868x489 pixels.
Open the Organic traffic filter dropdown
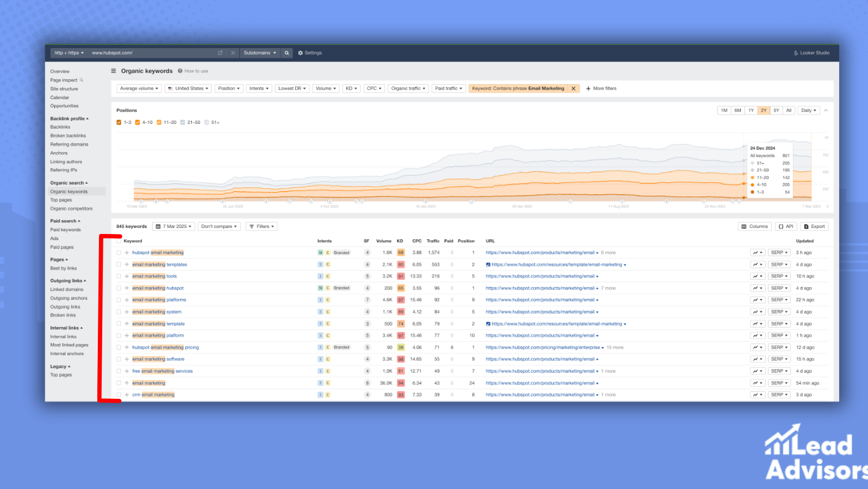(408, 89)
